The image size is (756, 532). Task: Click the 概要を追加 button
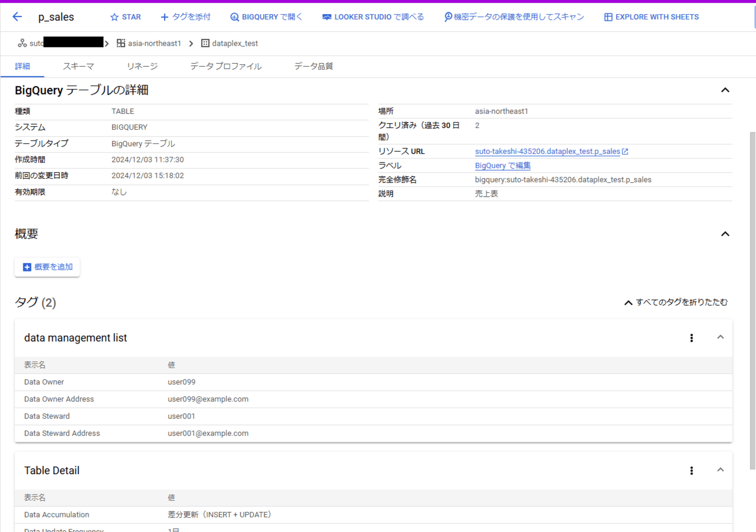pos(47,267)
